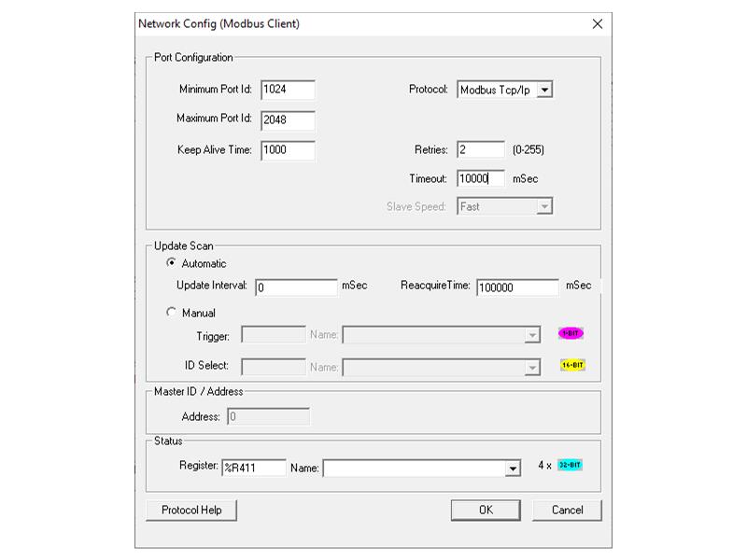Close the Network Config dialog
This screenshot has width=747, height=560.
[598, 24]
